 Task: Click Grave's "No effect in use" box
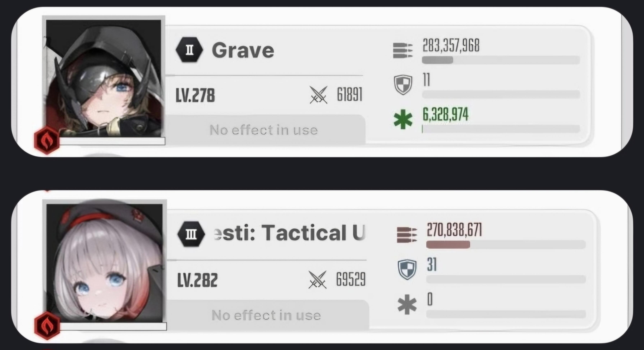(x=265, y=130)
